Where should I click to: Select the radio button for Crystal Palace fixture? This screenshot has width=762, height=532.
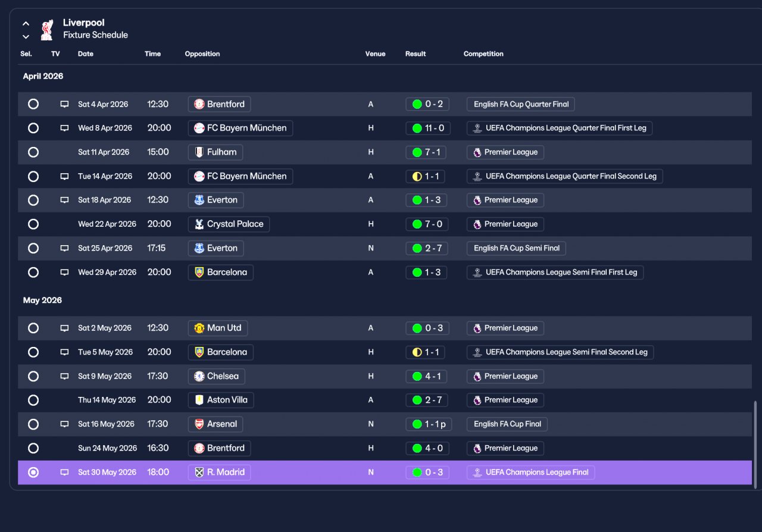click(33, 224)
